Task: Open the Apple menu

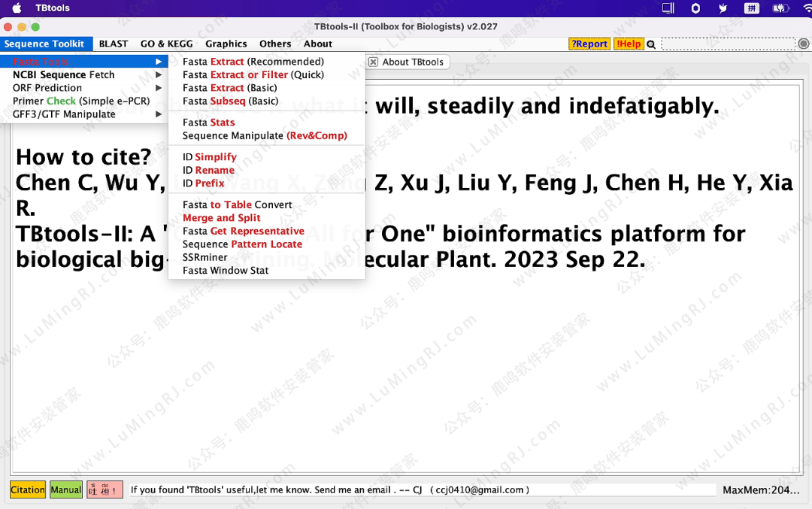Action: click(x=17, y=8)
